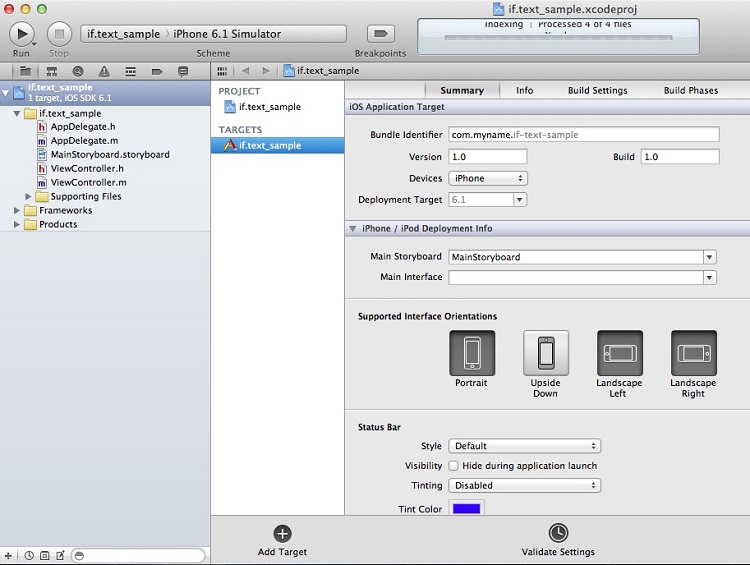Open the Deployment Target dropdown arrow
750x565 pixels.
519,199
